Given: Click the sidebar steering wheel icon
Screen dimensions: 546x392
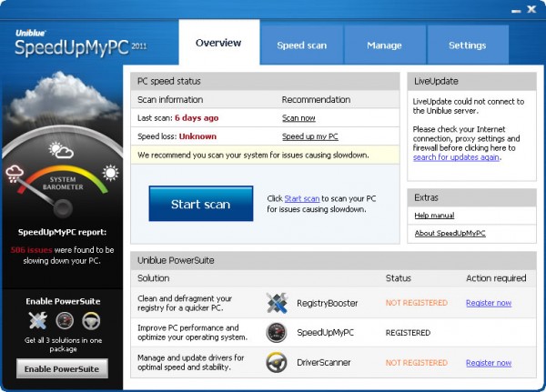Looking at the screenshot, I should (x=91, y=321).
